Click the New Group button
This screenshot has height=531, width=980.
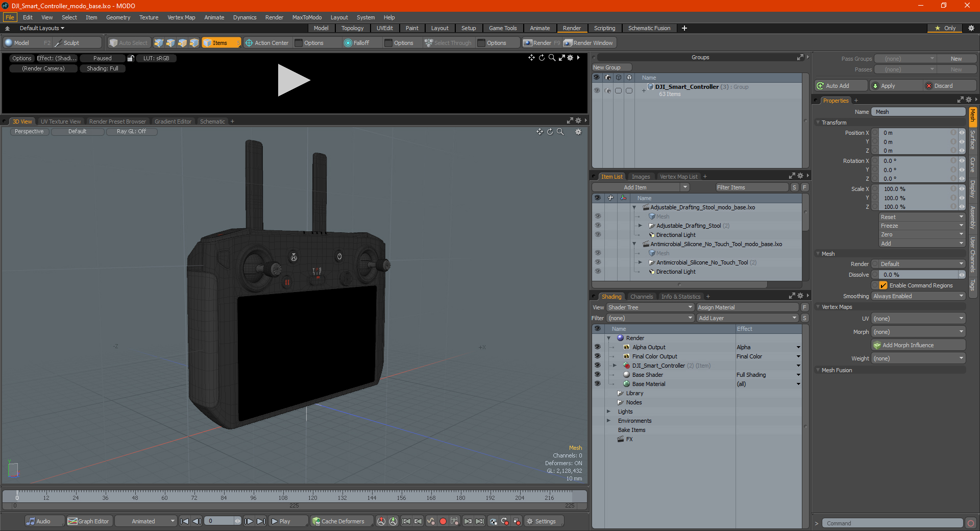pos(611,67)
